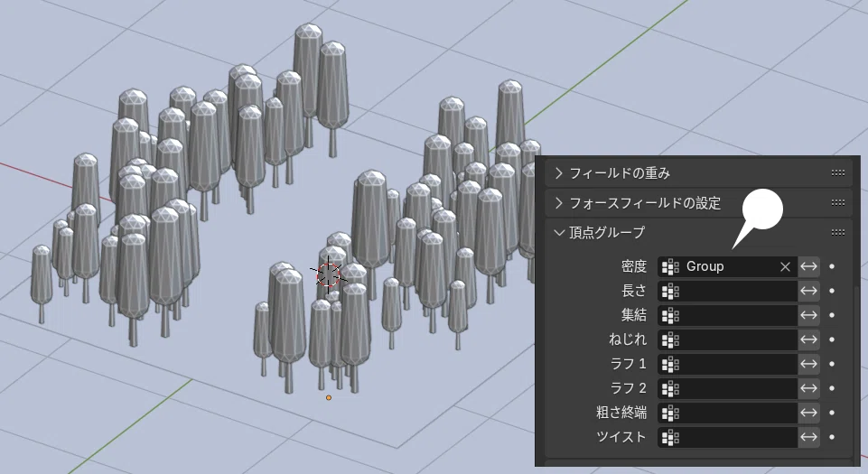Toggle invert arrows for ツイスト vertex group
Viewport: 868px width, 474px height.
(x=808, y=437)
